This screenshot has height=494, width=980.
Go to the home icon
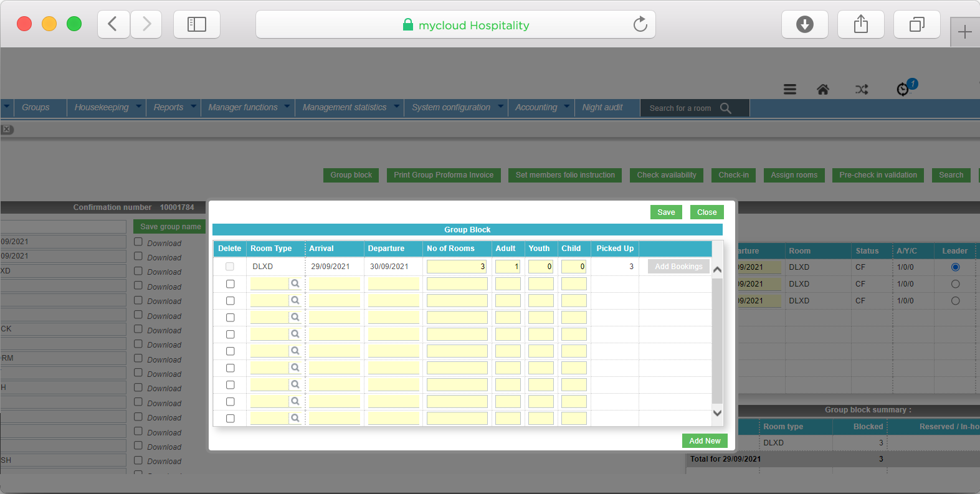pos(823,90)
